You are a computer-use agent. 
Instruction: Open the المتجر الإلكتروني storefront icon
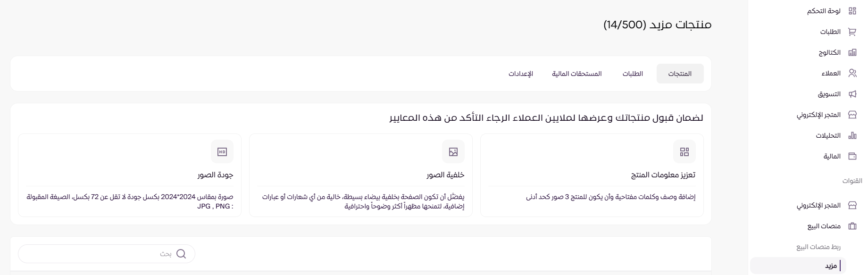[853, 115]
